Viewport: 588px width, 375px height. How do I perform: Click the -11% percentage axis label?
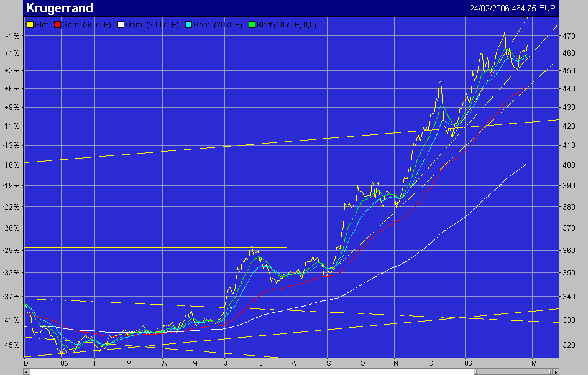[x=11, y=126]
